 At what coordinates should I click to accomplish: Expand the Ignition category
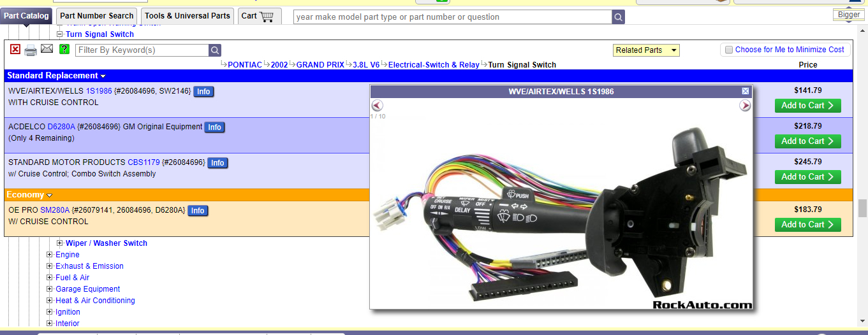pos(50,312)
